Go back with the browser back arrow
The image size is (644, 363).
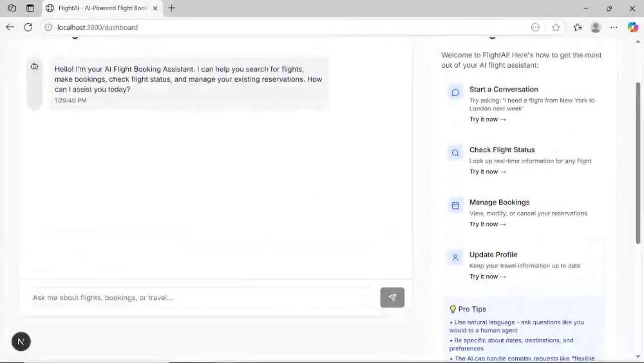10,27
